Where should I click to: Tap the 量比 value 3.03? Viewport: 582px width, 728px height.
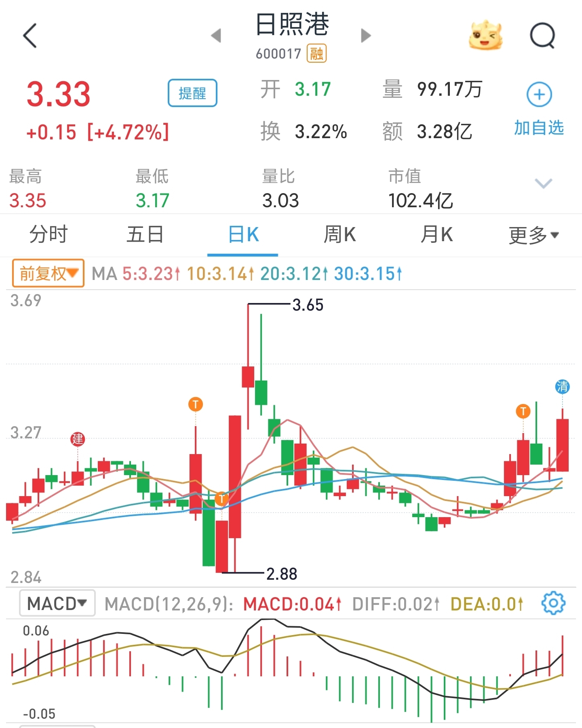click(280, 201)
